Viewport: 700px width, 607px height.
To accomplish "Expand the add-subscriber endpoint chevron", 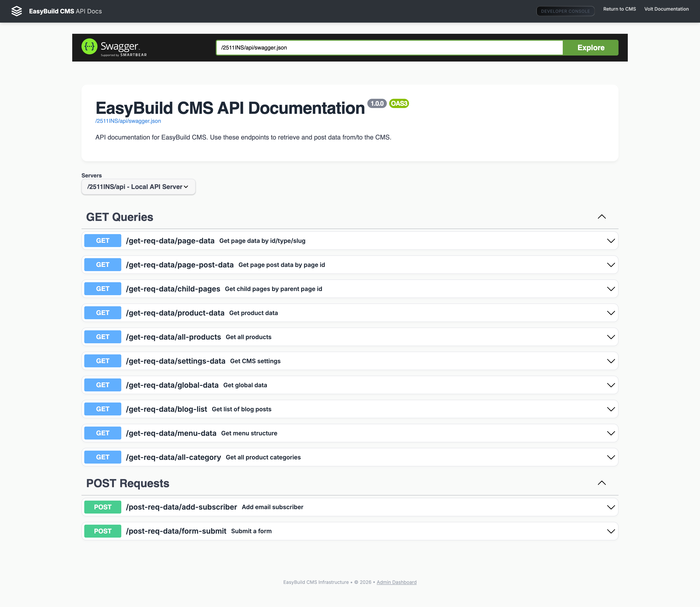I will coord(611,507).
